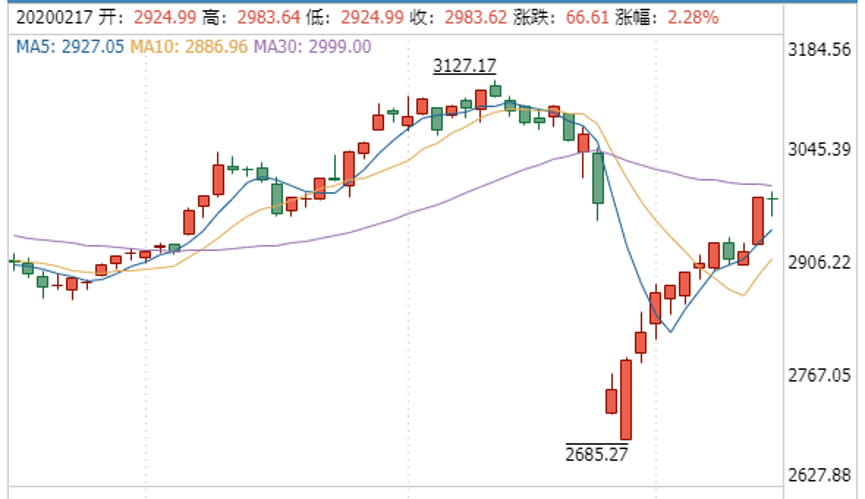Click the 3184.56 price axis label
This screenshot has width=865, height=499.
[826, 50]
